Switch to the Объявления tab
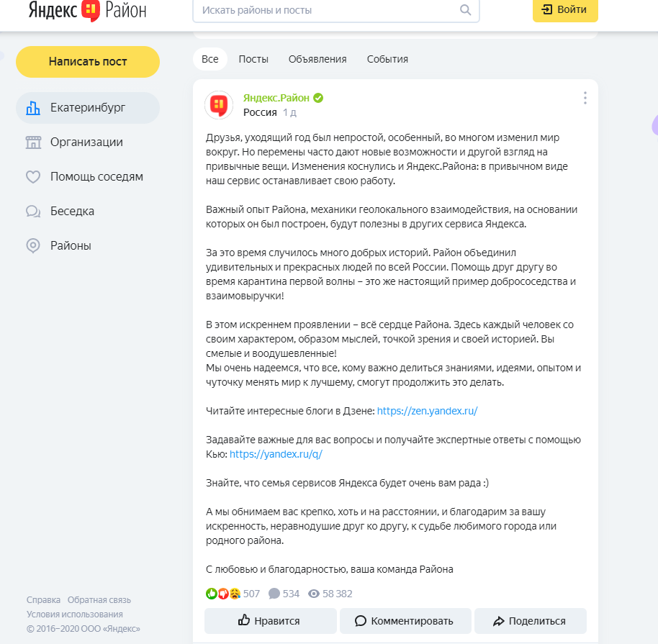The height and width of the screenshot is (644, 658). click(x=317, y=59)
